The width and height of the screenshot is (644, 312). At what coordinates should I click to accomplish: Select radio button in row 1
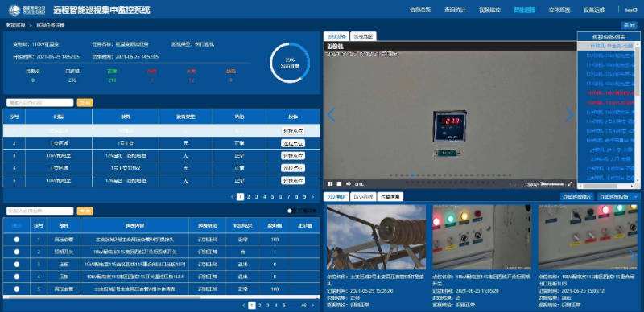coord(16,240)
